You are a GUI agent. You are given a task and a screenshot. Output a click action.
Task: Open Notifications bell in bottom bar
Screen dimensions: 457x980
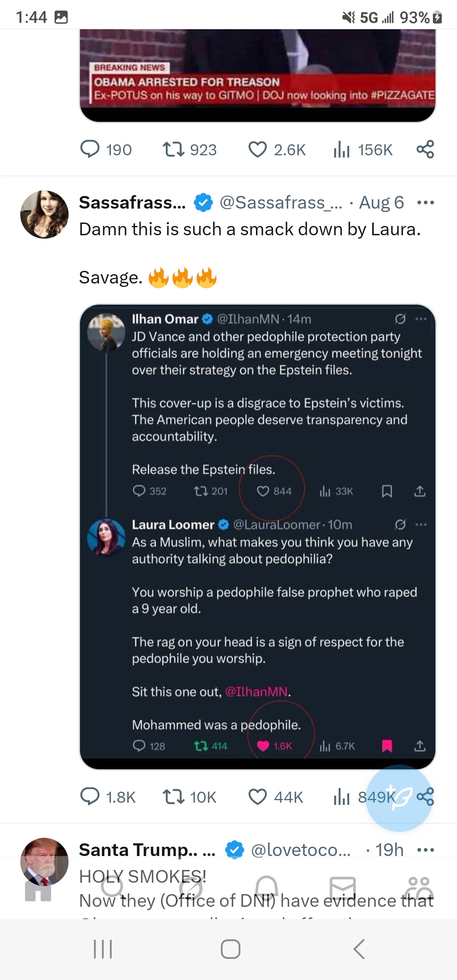point(267,886)
